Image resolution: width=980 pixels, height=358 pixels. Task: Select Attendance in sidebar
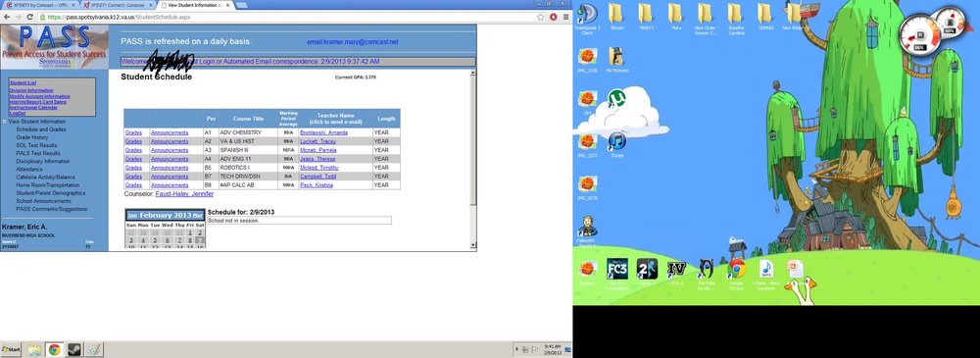(29, 169)
